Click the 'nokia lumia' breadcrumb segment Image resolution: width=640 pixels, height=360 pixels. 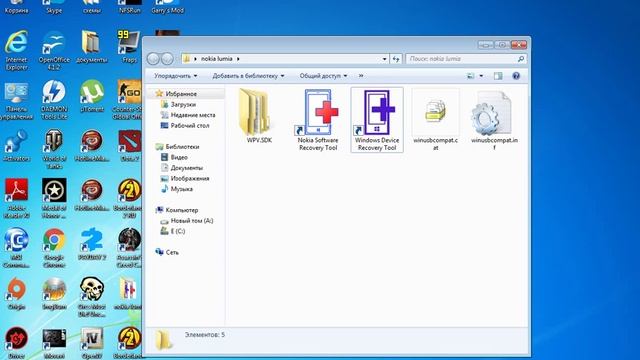tap(216, 59)
